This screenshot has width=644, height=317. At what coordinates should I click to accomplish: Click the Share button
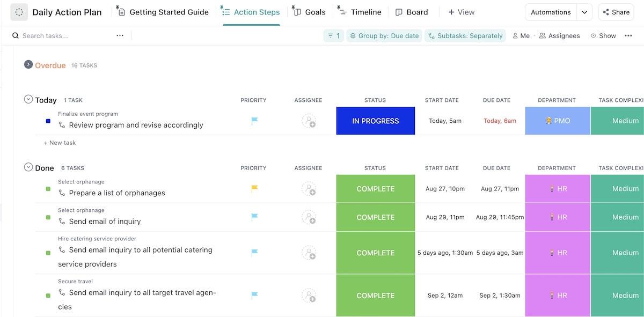[x=616, y=12]
